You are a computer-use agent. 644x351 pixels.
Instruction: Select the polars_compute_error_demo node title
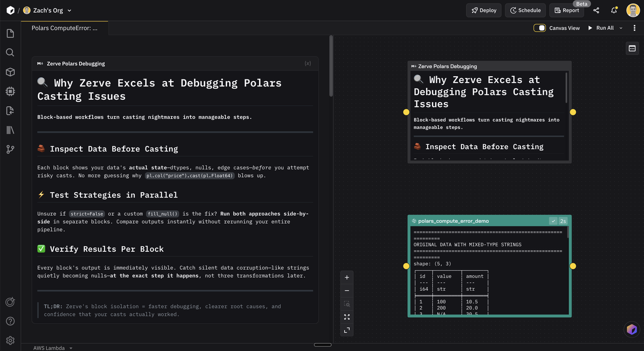tap(453, 221)
